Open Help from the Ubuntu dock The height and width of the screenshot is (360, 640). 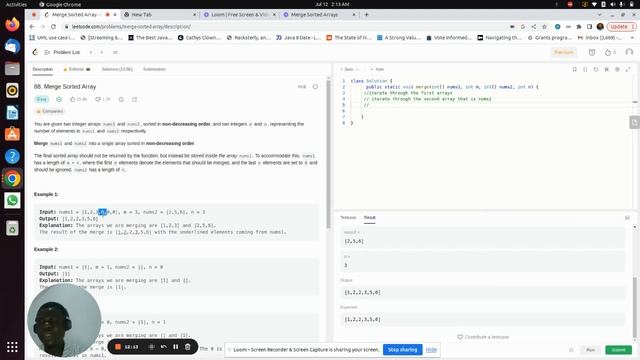click(12, 156)
